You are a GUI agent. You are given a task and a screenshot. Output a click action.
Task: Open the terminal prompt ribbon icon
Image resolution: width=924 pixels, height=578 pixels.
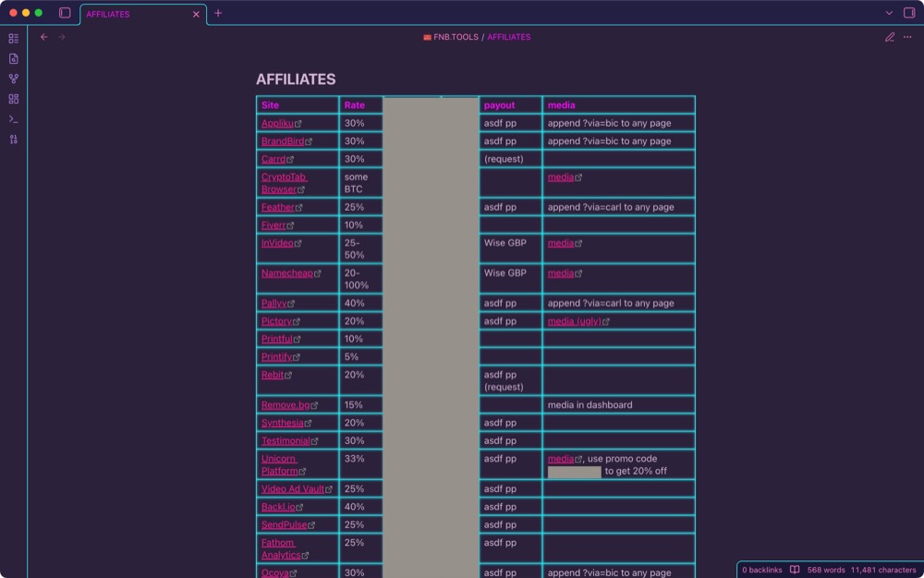click(14, 119)
